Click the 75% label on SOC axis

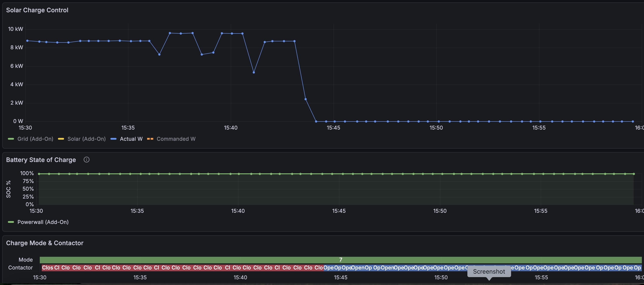pyautogui.click(x=28, y=181)
